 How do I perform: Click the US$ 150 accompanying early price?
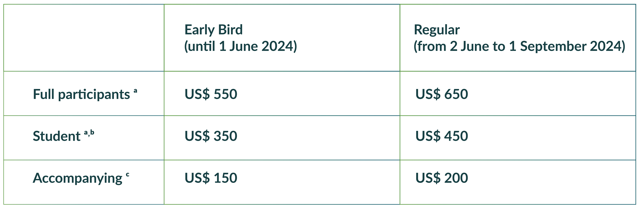pos(211,178)
